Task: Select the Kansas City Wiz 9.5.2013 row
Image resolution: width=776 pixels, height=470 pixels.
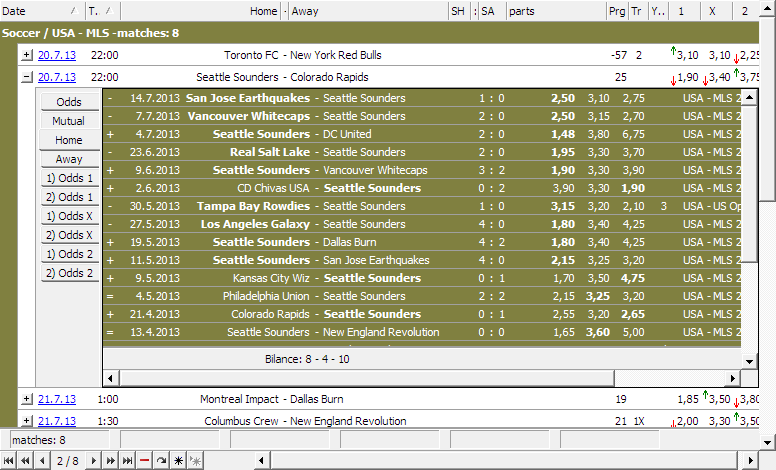Action: [422, 278]
